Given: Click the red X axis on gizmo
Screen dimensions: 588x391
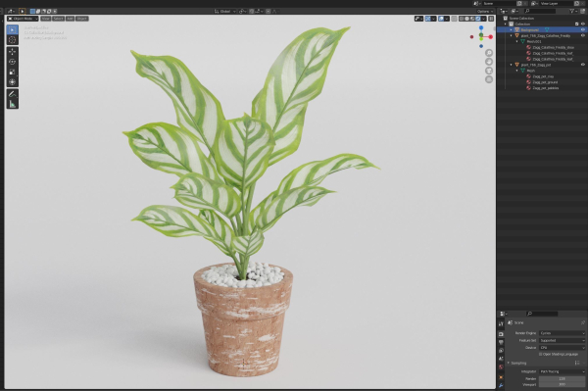Looking at the screenshot, I should coord(491,36).
